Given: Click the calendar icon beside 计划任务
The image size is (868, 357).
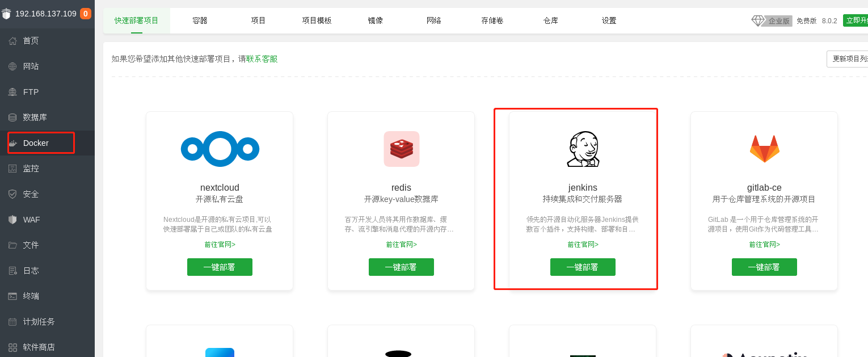Looking at the screenshot, I should coord(12,322).
